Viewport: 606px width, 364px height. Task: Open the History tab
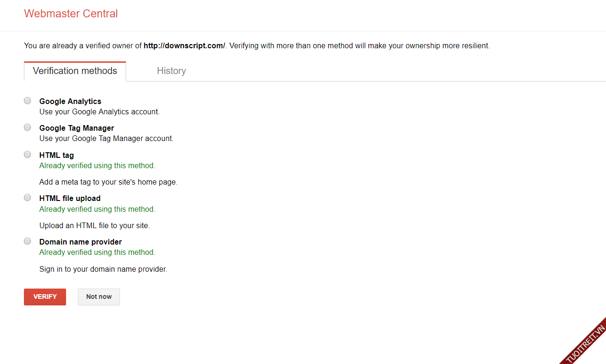click(172, 71)
